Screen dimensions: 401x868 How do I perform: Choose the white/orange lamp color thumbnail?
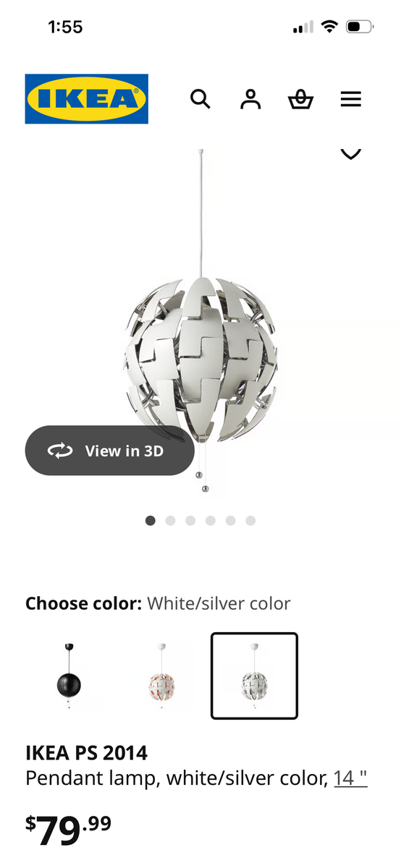[161, 676]
